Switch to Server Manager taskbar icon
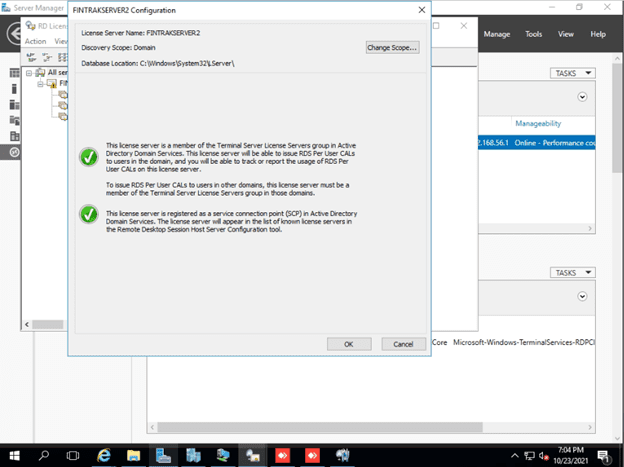Viewport: 624px width, 467px height. tap(163, 455)
